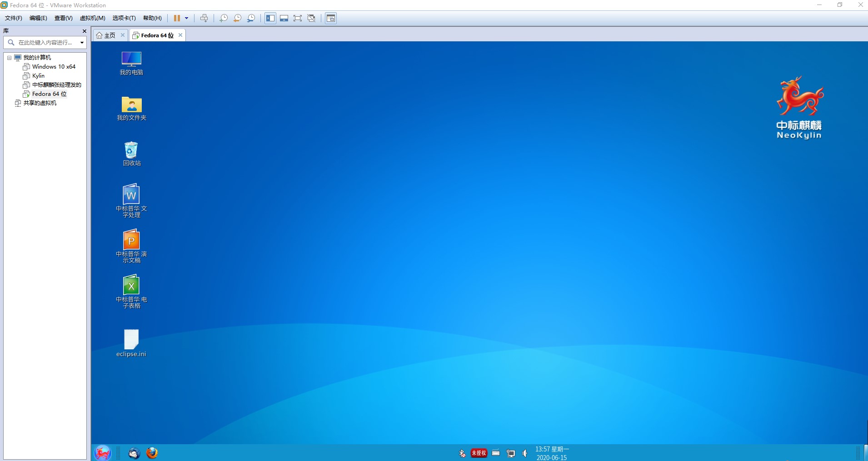Open the snapshot manager icon

click(x=251, y=18)
